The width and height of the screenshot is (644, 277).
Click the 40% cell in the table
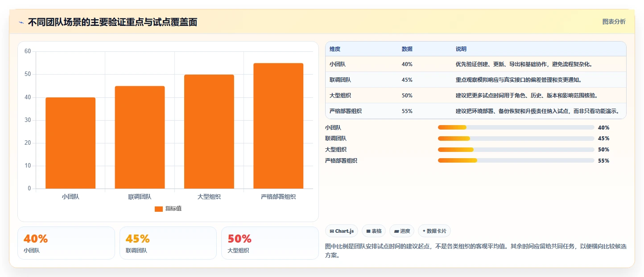coord(407,64)
